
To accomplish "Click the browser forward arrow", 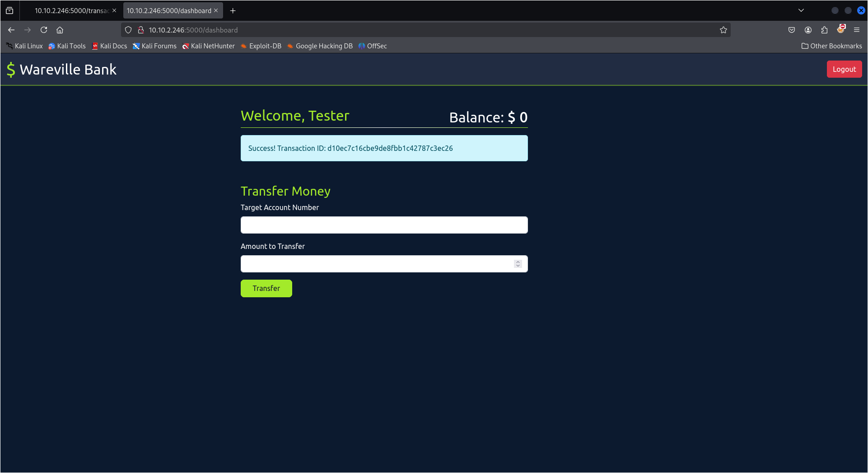I will point(28,30).
